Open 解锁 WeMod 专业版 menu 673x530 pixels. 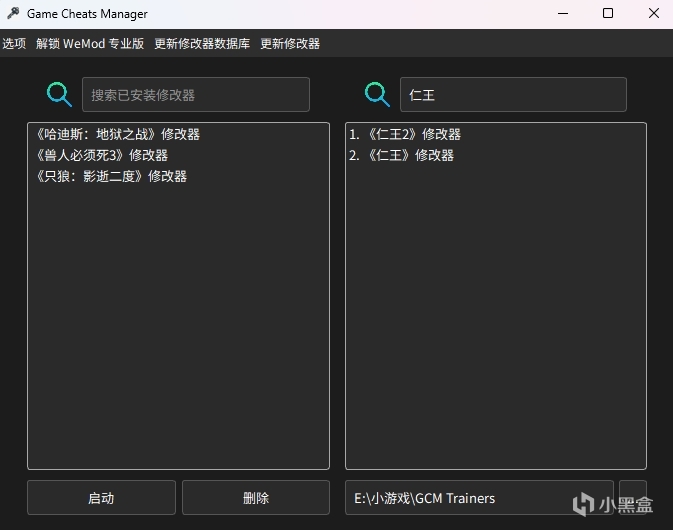[90, 43]
